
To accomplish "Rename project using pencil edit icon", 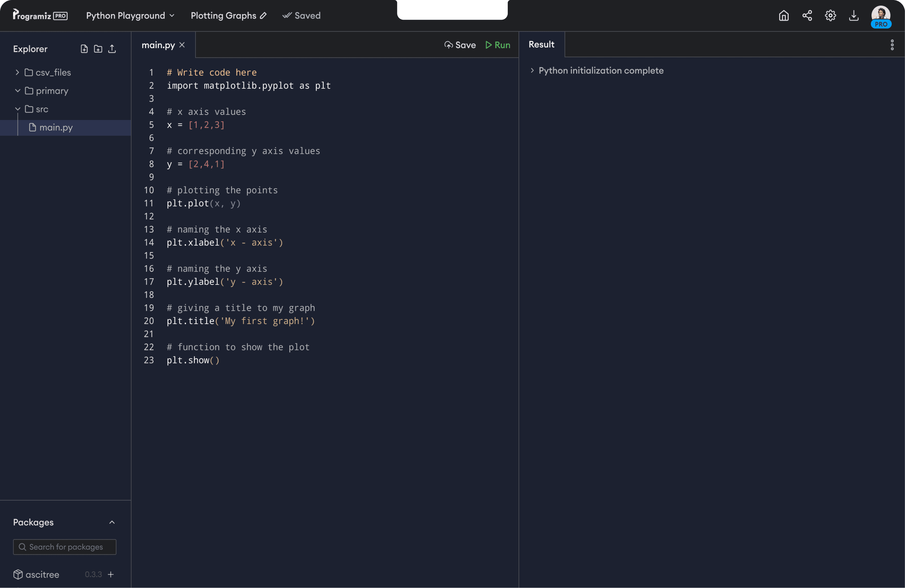I will point(263,16).
